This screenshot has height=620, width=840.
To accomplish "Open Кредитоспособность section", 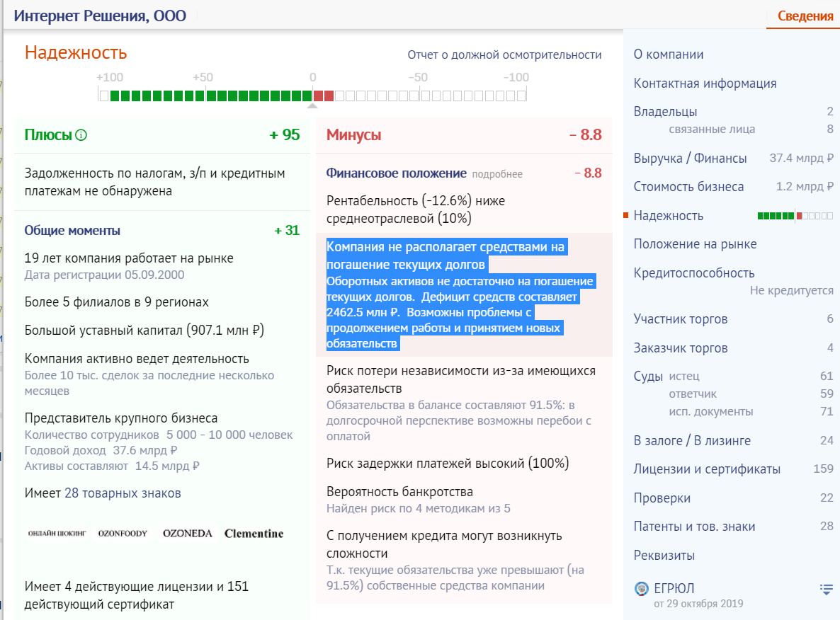I will tap(694, 273).
